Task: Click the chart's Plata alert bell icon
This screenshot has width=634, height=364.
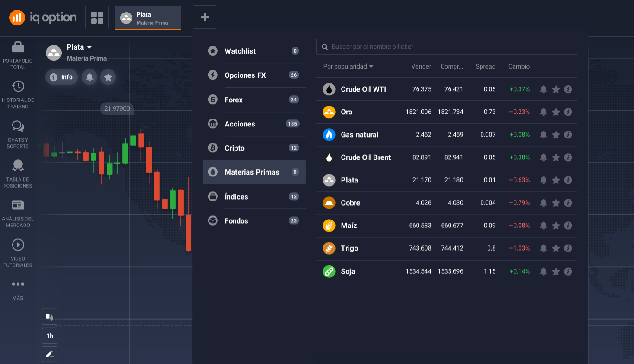Action: [89, 77]
